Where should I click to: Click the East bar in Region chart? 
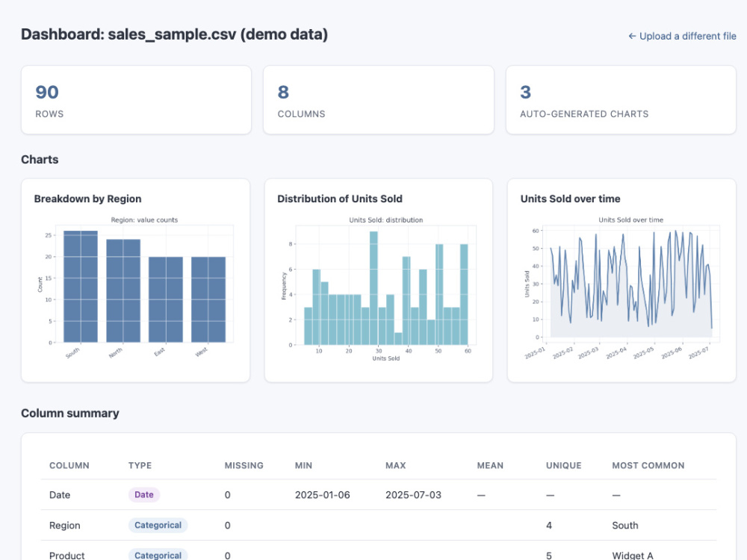click(166, 299)
